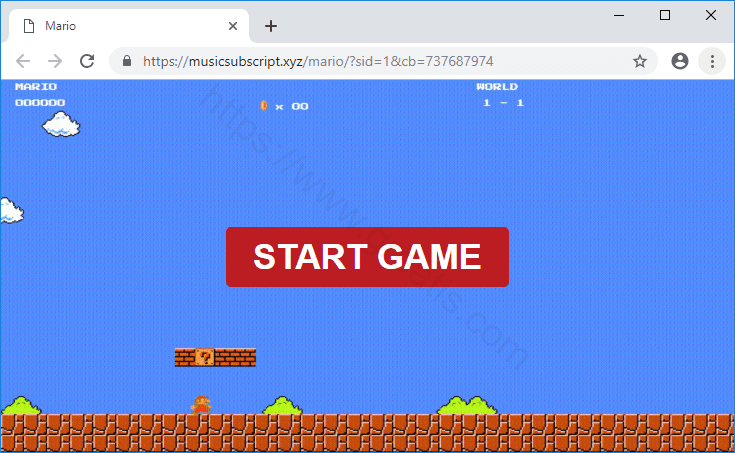735x453 pixels.
Task: Open the Chrome profile avatar
Action: (680, 61)
